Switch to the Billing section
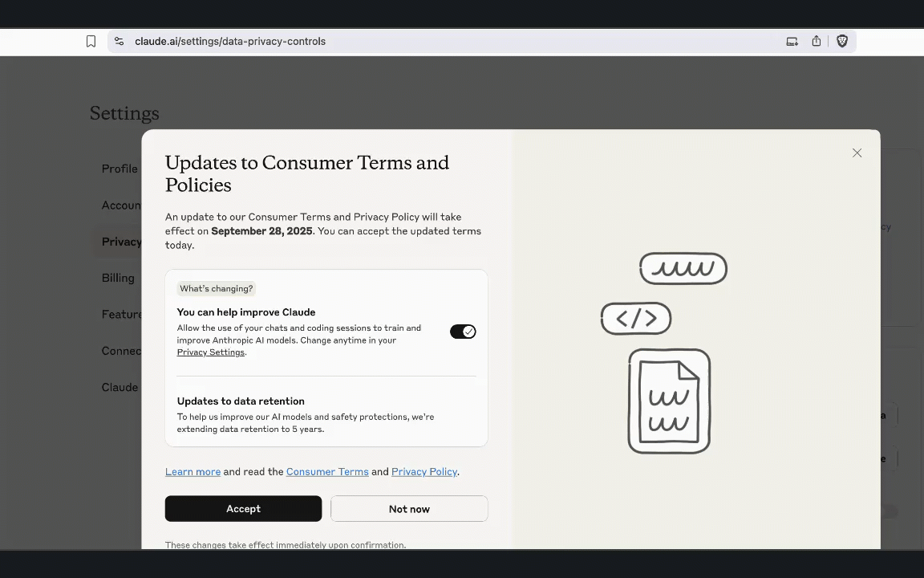This screenshot has height=578, width=924. pos(118,278)
